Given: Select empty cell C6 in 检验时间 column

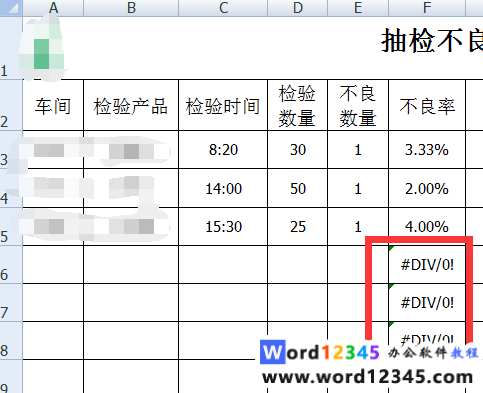Looking at the screenshot, I should tap(223, 264).
